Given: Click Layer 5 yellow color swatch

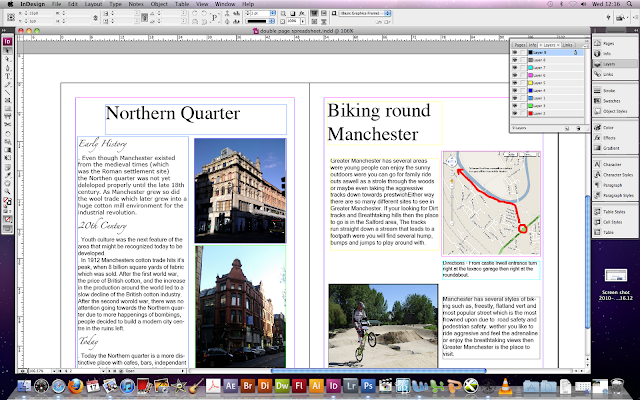Looking at the screenshot, I should click(x=531, y=83).
